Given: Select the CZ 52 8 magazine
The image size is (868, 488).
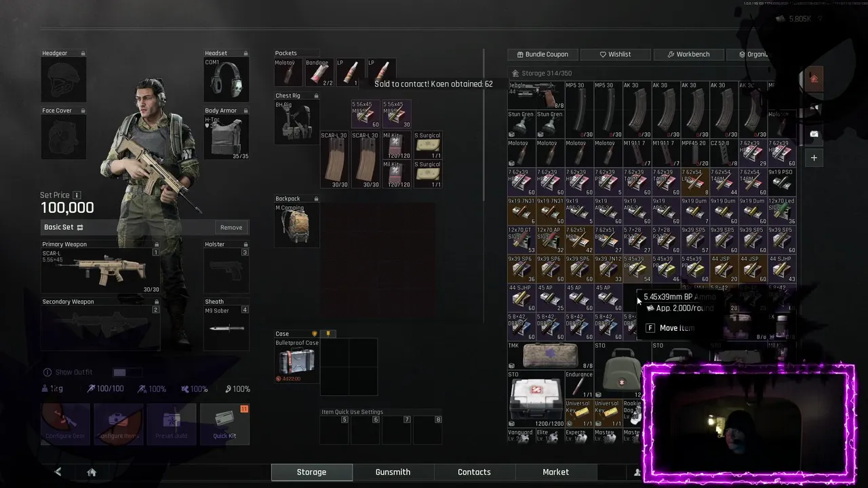Looking at the screenshot, I should click(723, 152).
